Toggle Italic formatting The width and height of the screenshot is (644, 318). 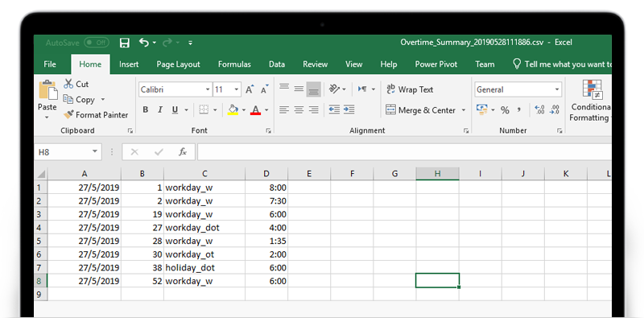(x=160, y=109)
